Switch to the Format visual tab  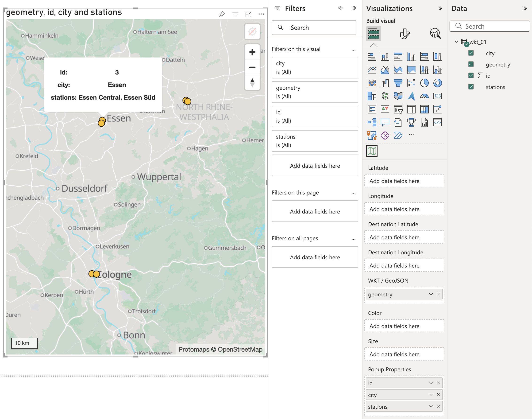click(x=405, y=34)
